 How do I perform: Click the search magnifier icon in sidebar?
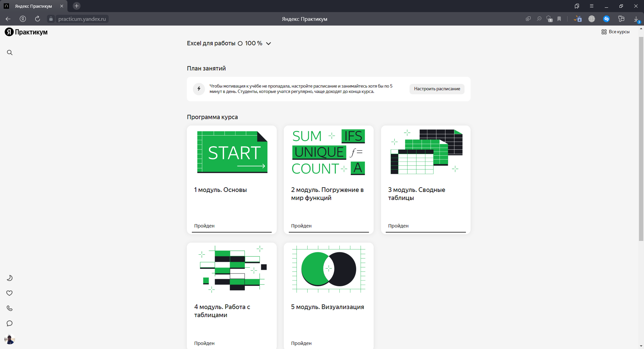pyautogui.click(x=10, y=53)
